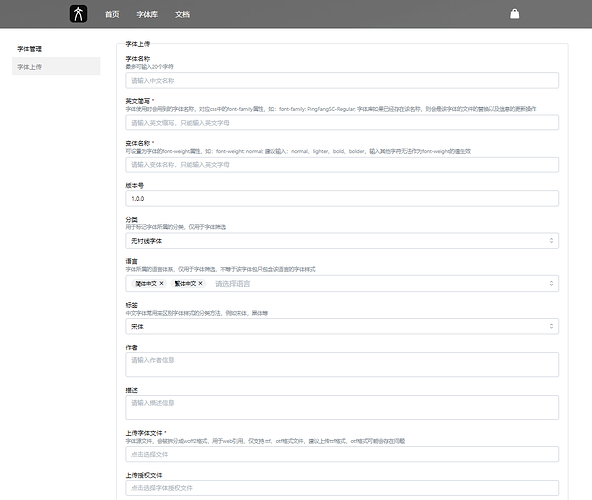Open the shopping bag icon
Screen dimensions: 592x500
pos(515,14)
